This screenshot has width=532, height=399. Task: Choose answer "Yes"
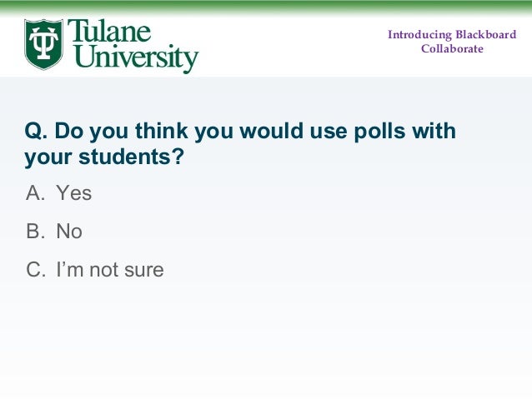coord(74,193)
